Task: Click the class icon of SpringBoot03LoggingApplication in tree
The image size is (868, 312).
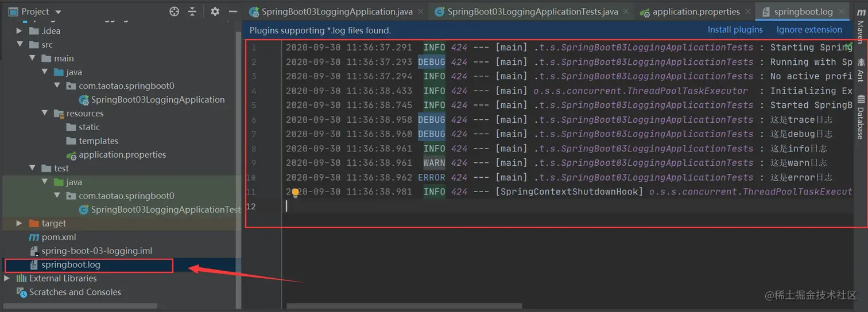Action: (x=84, y=100)
